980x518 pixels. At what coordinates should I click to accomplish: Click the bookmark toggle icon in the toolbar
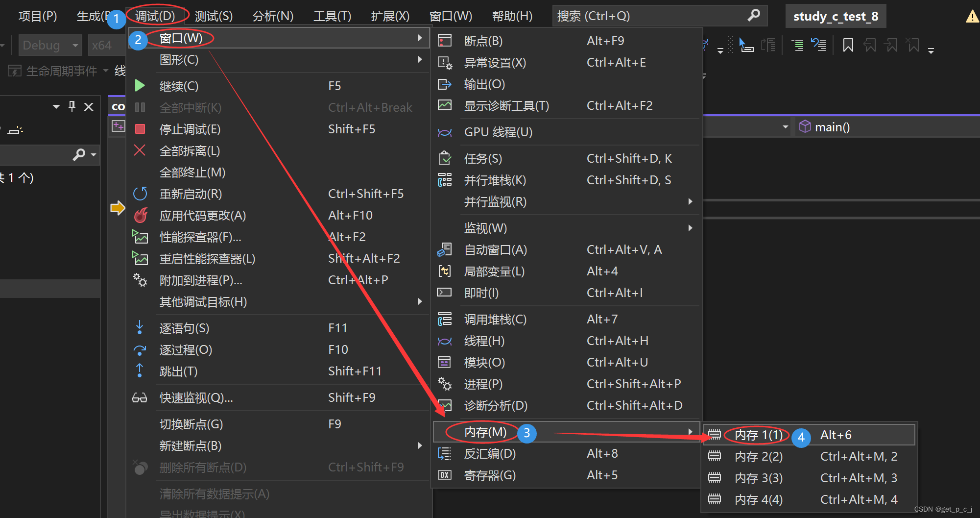tap(848, 46)
